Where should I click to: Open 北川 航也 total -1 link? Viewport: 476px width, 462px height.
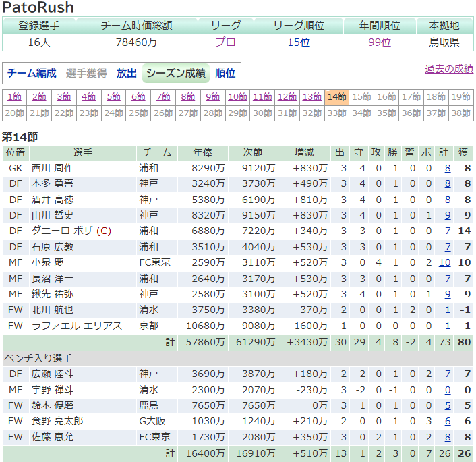(446, 310)
